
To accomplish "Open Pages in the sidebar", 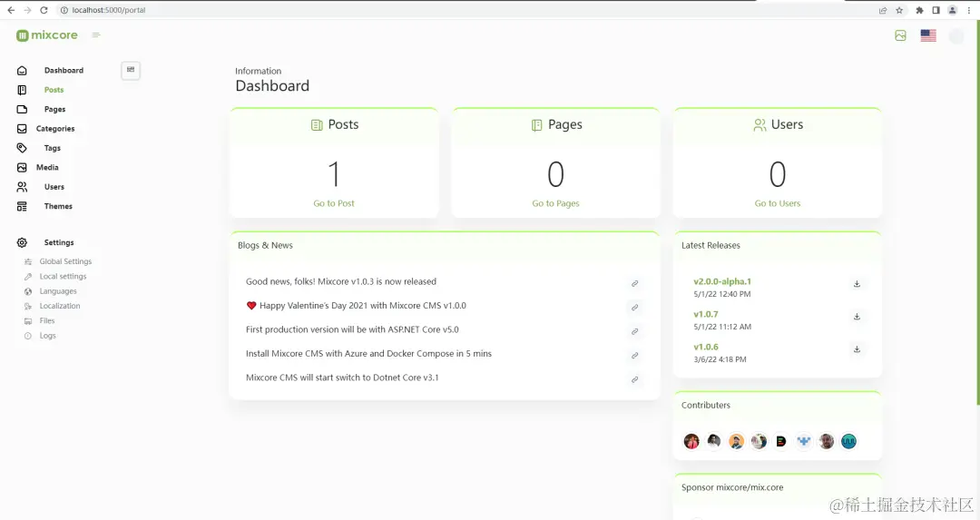I will 55,110.
